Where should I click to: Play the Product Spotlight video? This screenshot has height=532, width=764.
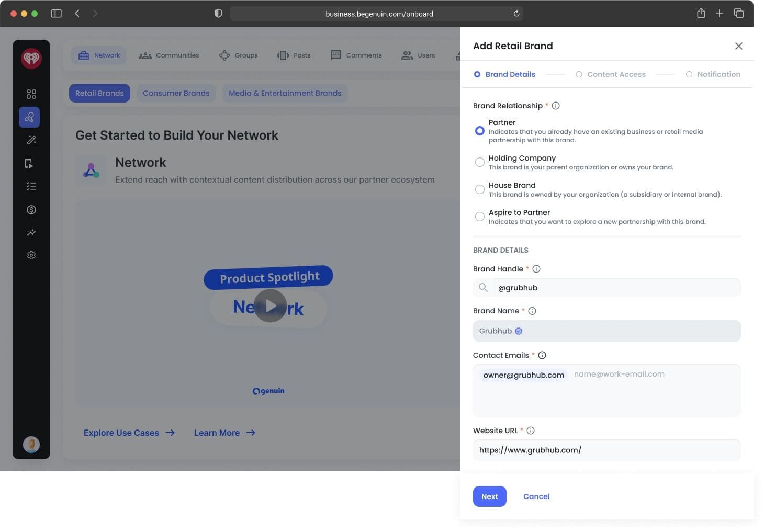270,305
